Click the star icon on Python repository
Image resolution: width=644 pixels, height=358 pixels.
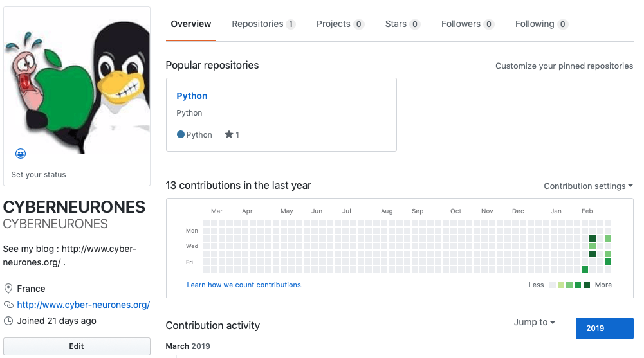click(x=229, y=134)
